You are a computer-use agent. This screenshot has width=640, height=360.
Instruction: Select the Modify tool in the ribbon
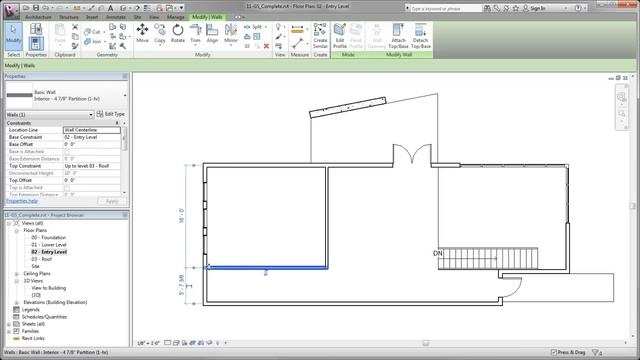(13, 36)
